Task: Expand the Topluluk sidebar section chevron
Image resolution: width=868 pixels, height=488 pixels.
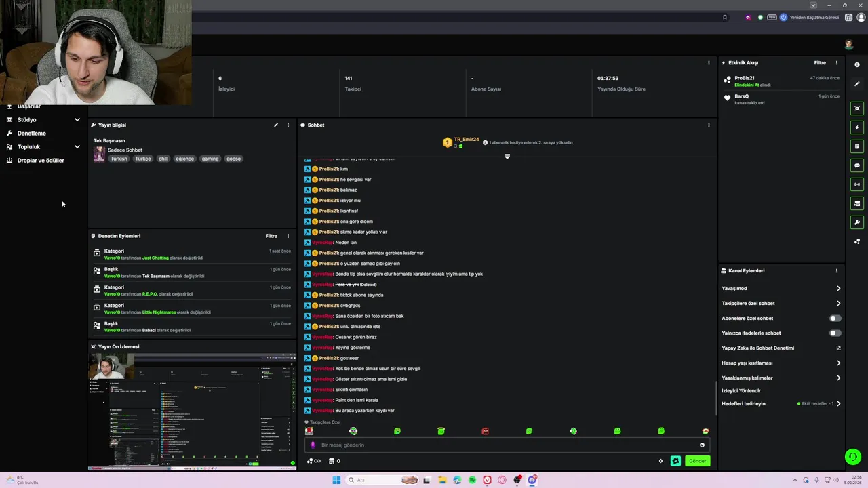Action: coord(77,147)
